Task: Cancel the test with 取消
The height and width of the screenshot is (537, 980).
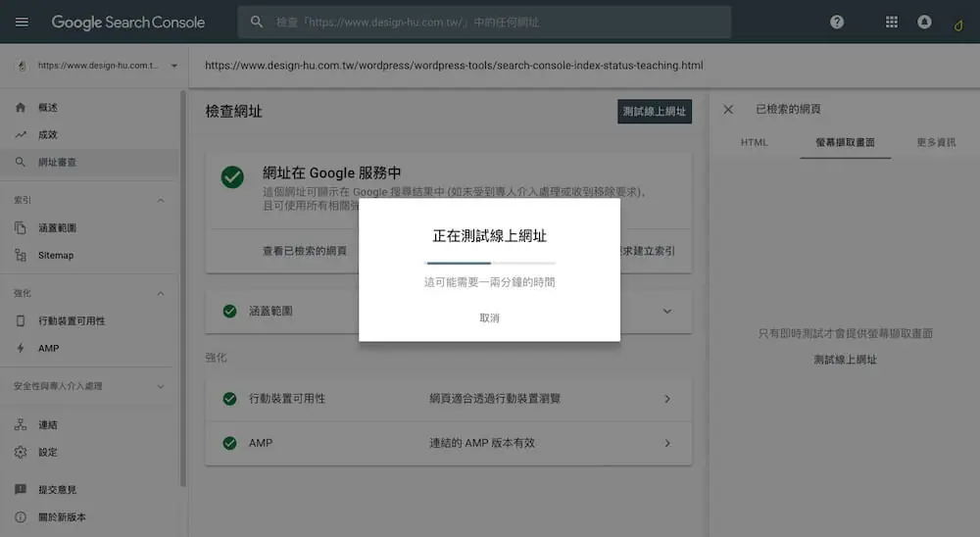Action: point(489,317)
